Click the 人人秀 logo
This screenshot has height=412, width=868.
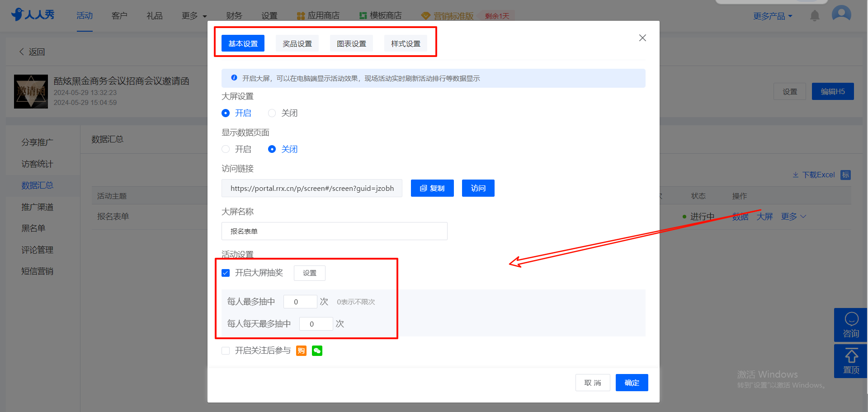33,15
